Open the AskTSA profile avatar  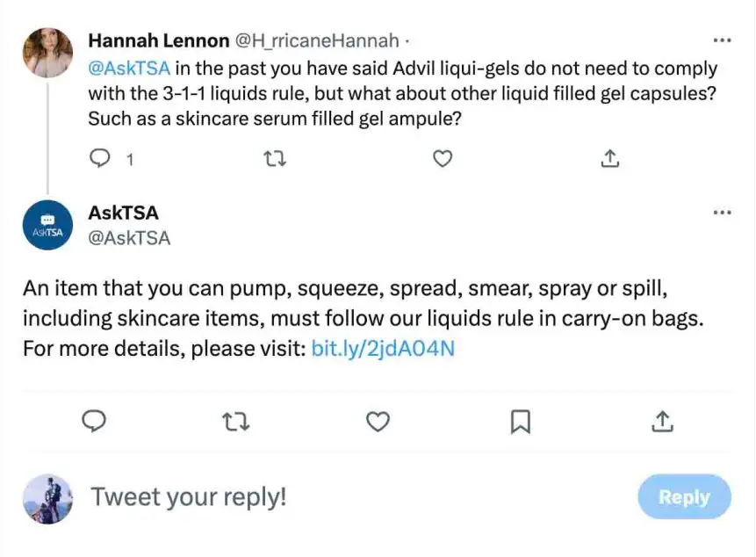click(47, 225)
